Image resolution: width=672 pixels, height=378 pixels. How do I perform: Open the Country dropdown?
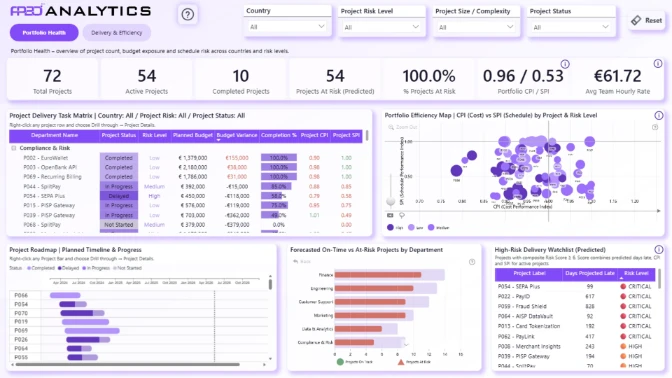coord(287,27)
